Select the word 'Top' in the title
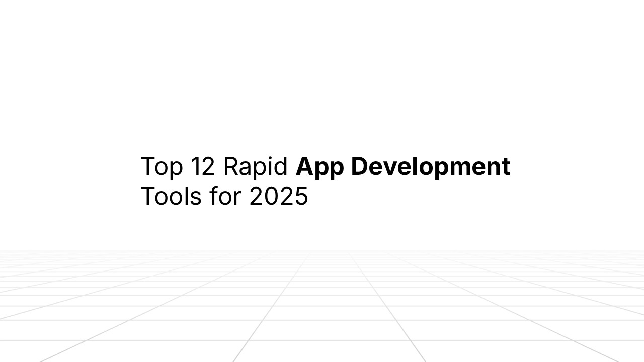Viewport: 644px width, 362px height. click(164, 166)
